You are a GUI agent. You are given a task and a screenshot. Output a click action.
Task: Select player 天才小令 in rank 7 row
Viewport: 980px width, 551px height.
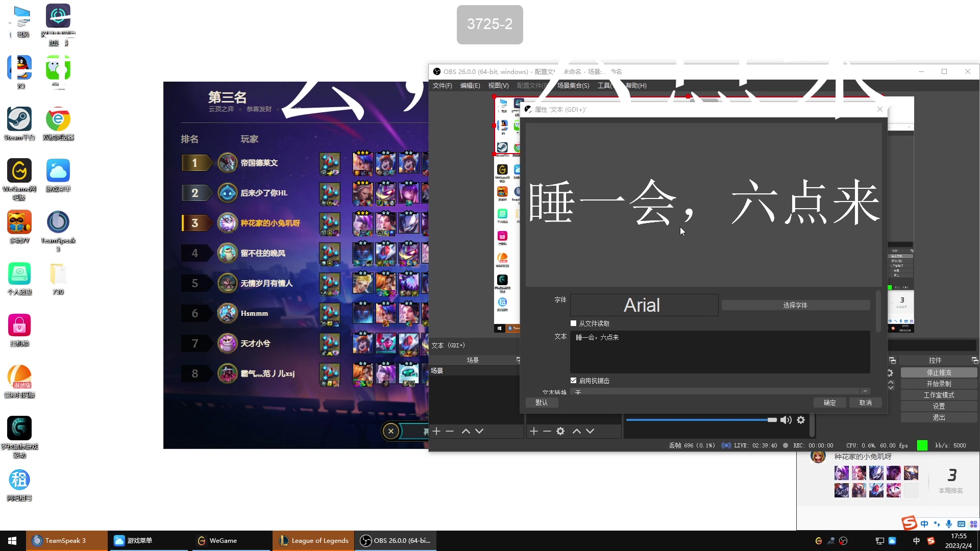click(x=255, y=343)
